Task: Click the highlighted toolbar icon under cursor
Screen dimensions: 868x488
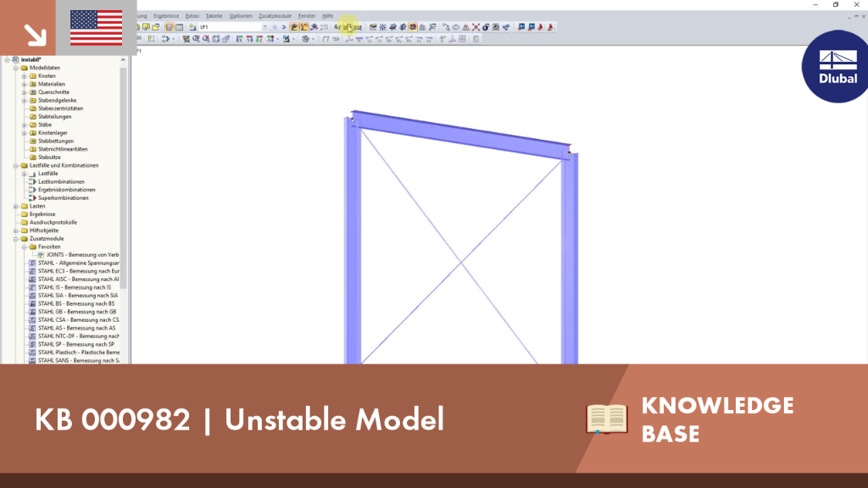Action: [348, 27]
